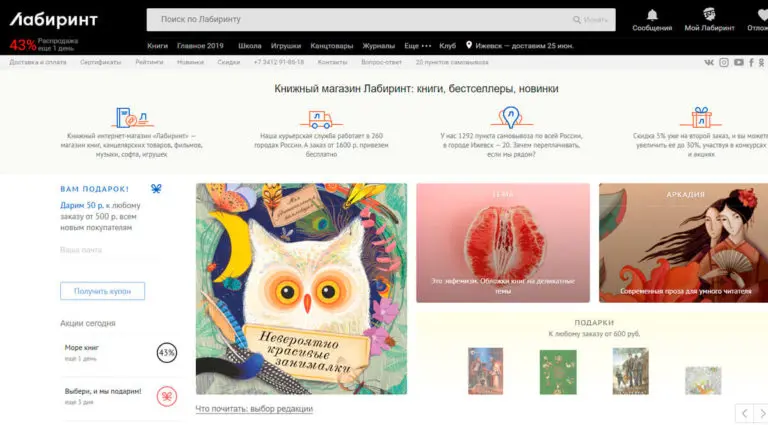This screenshot has height=425, width=768.
Task: Open the Ижевск delivery city selector
Action: tap(520, 46)
